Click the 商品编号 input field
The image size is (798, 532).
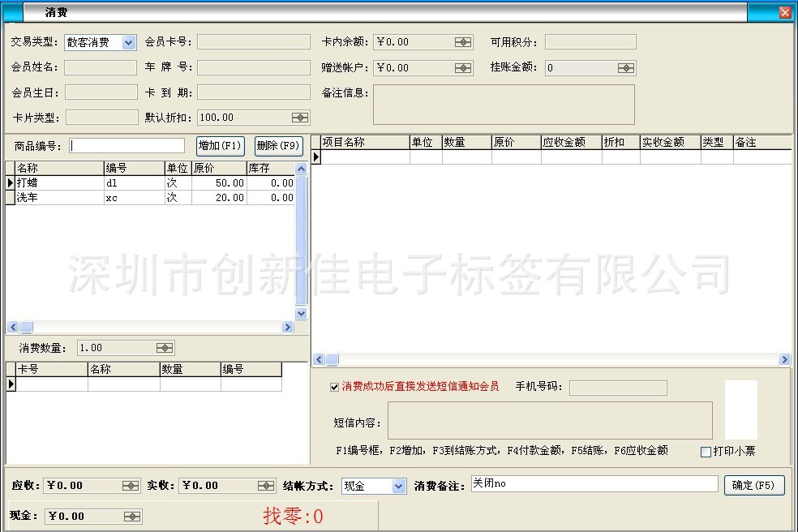coord(127,146)
